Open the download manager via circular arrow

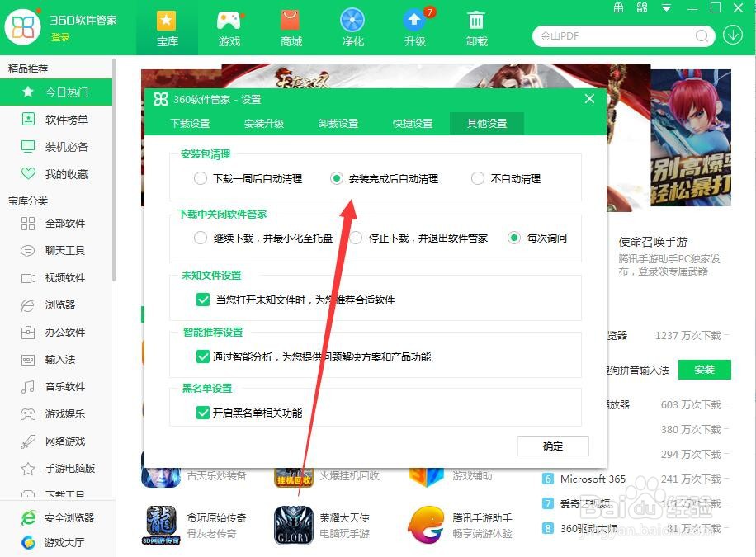733,35
